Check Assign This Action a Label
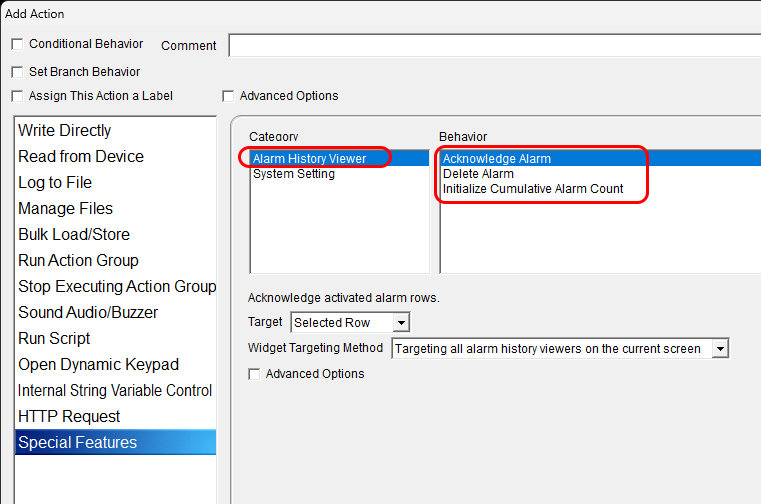 (17, 96)
